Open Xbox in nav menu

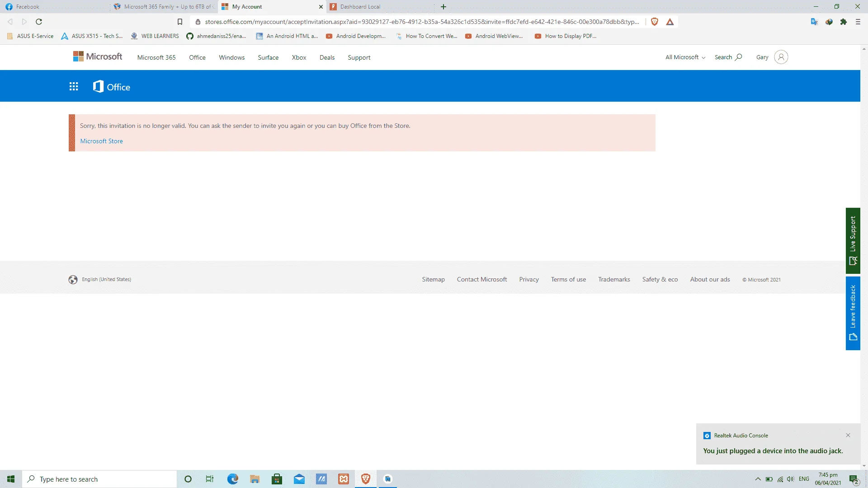[x=299, y=57]
